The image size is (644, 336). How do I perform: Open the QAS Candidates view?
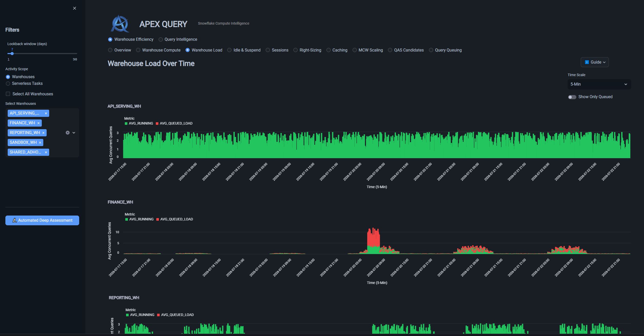406,50
